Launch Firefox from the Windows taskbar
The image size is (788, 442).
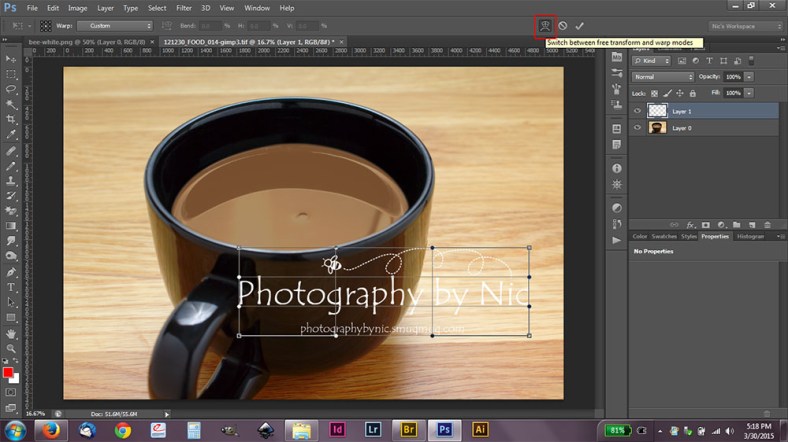[50, 430]
